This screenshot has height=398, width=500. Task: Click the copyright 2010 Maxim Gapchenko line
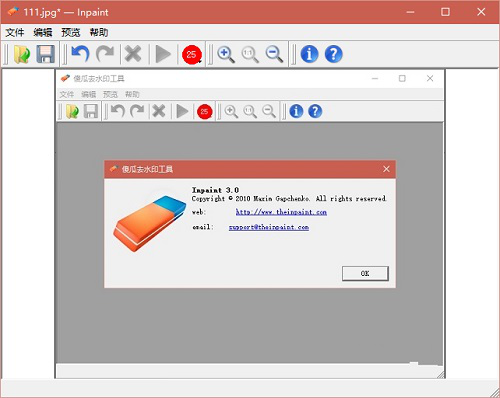pos(289,199)
